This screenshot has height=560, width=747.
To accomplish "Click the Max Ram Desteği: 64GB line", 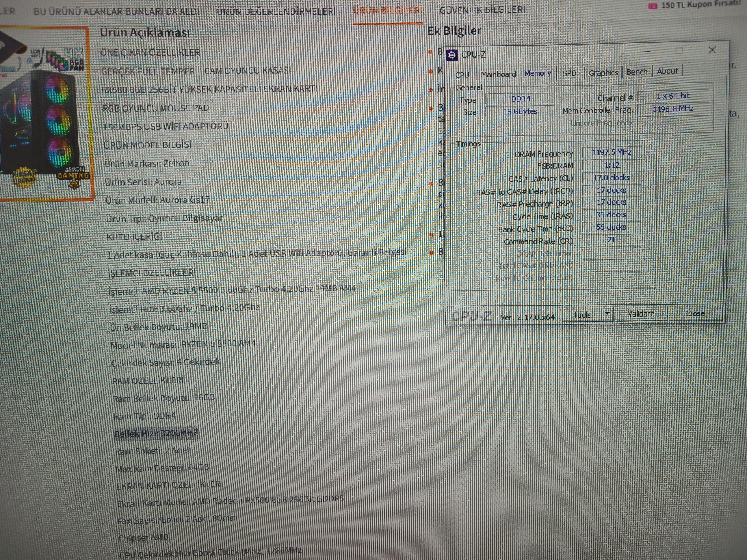I will 162,468.
